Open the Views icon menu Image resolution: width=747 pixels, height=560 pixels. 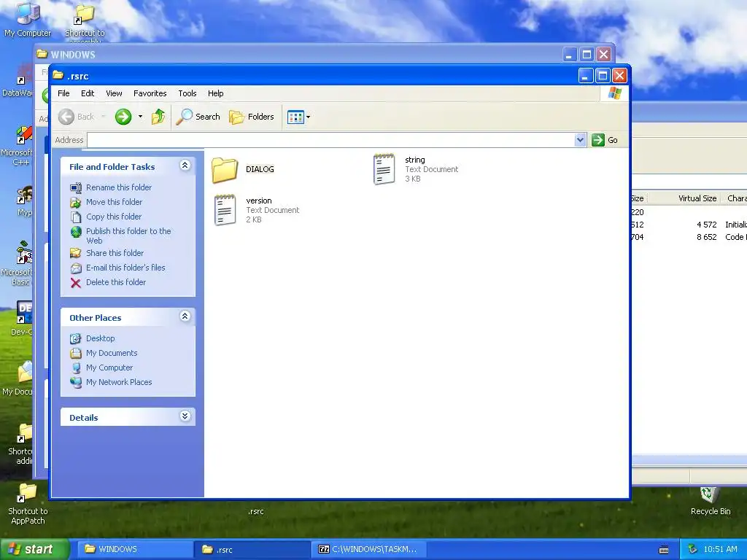coord(298,117)
